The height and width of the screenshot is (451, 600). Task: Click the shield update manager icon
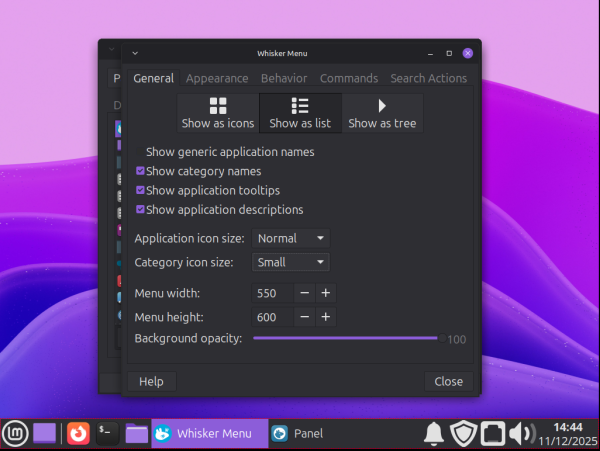(463, 434)
